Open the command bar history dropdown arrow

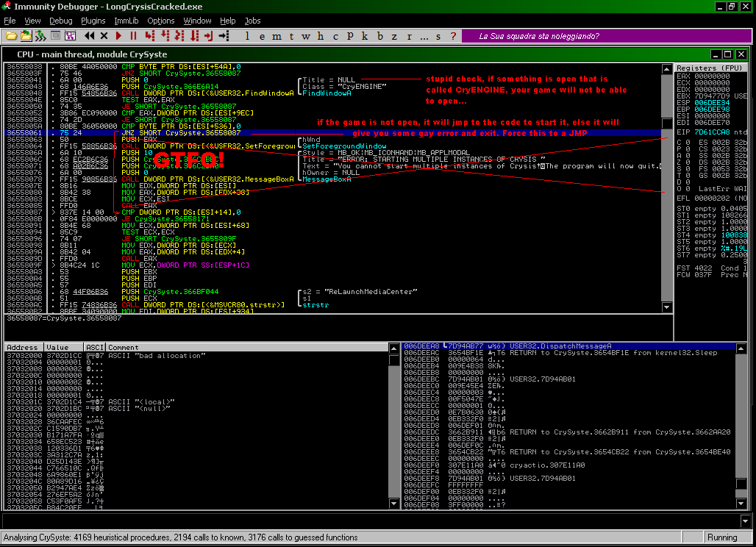[746, 521]
